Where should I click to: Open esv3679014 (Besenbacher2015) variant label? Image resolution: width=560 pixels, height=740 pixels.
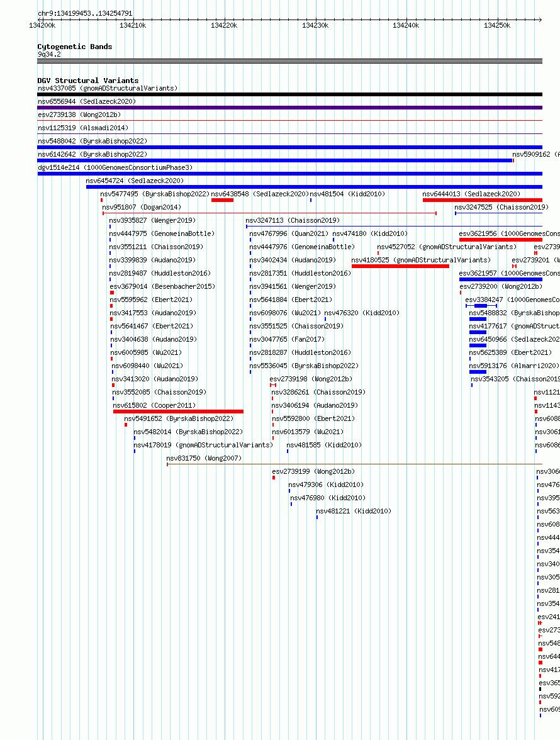pos(162,286)
